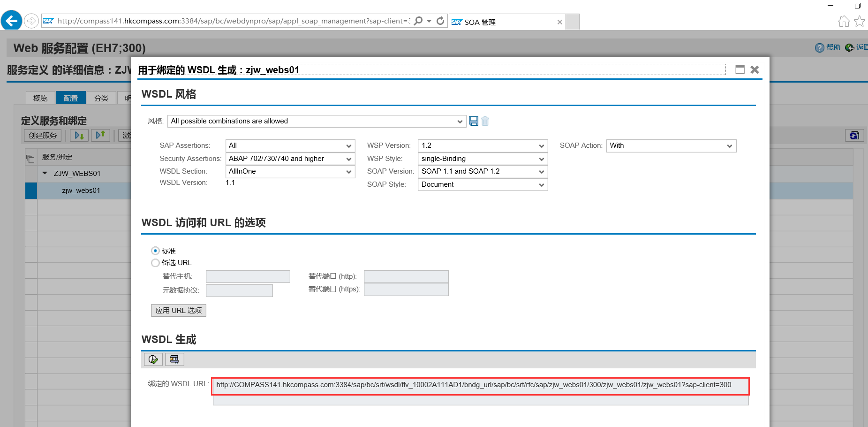Click the display WSDL screen icon button
The image size is (868, 427).
174,359
